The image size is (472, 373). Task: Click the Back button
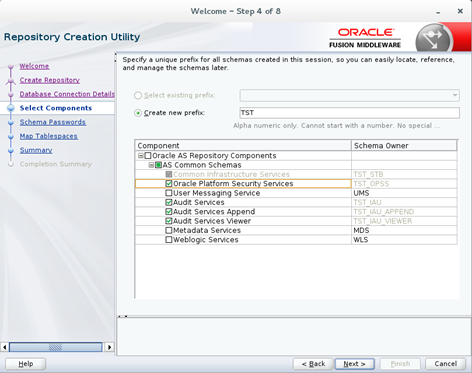tap(313, 364)
